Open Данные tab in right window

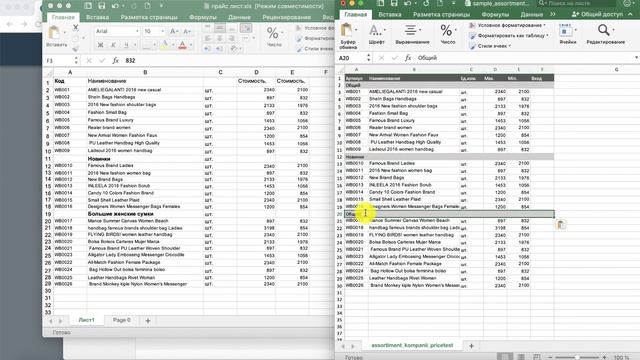click(x=532, y=14)
